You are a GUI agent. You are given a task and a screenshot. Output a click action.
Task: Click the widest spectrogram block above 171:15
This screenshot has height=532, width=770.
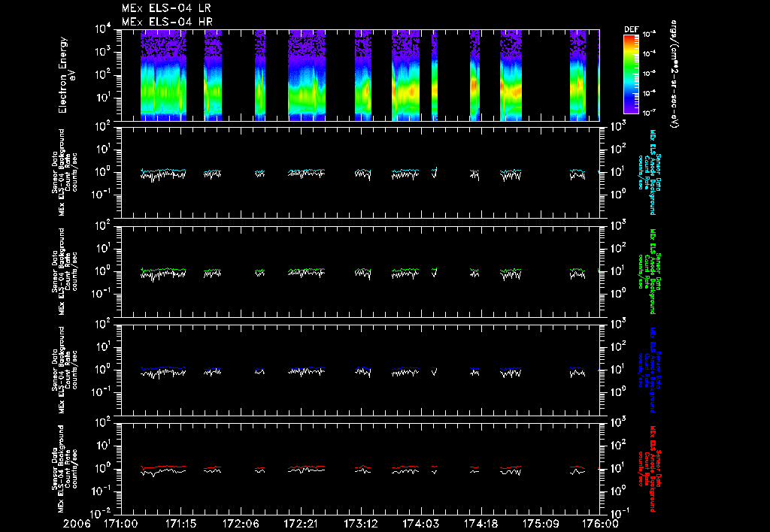point(163,75)
